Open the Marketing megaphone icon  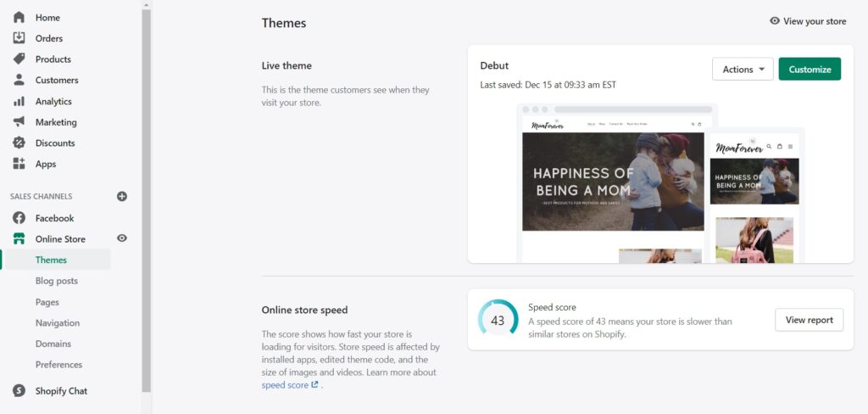pyautogui.click(x=19, y=121)
